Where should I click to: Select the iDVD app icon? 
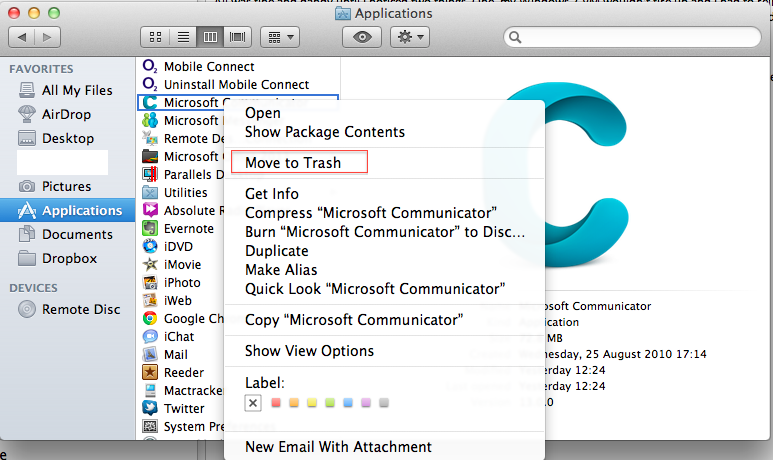tap(150, 246)
